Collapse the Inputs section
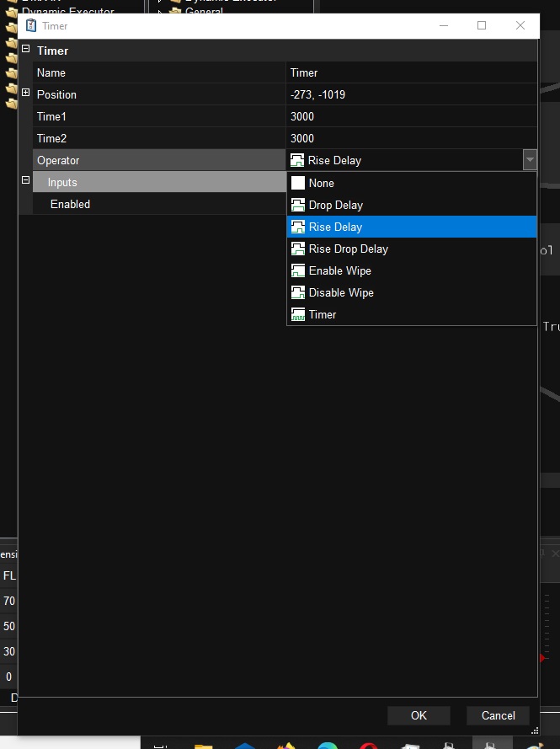 pos(25,181)
